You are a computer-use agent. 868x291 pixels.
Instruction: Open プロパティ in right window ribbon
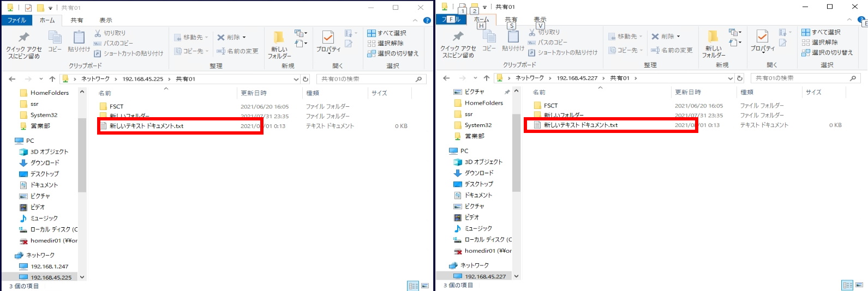762,41
